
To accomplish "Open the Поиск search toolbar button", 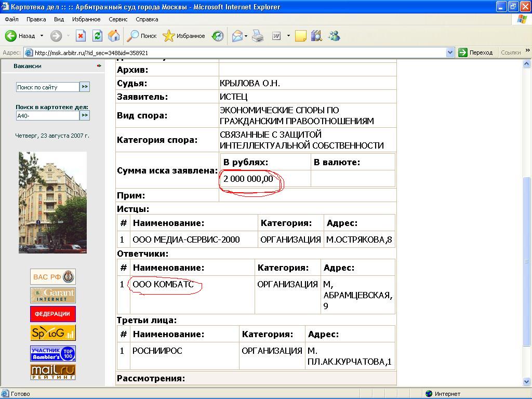I will point(141,36).
